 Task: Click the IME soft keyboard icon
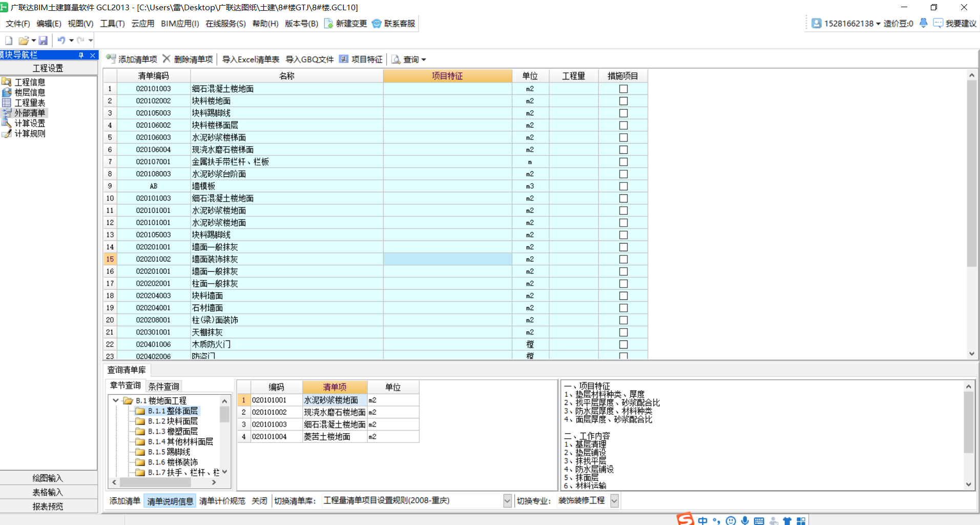[x=759, y=521]
